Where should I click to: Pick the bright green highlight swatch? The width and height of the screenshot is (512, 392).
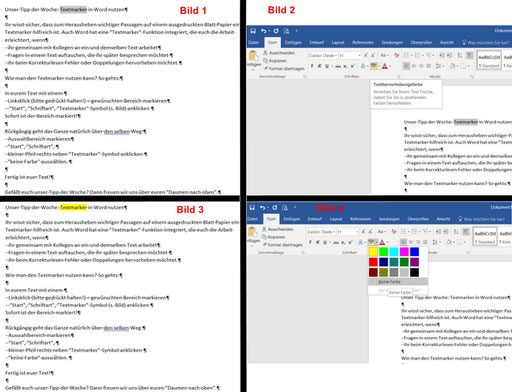(384, 252)
